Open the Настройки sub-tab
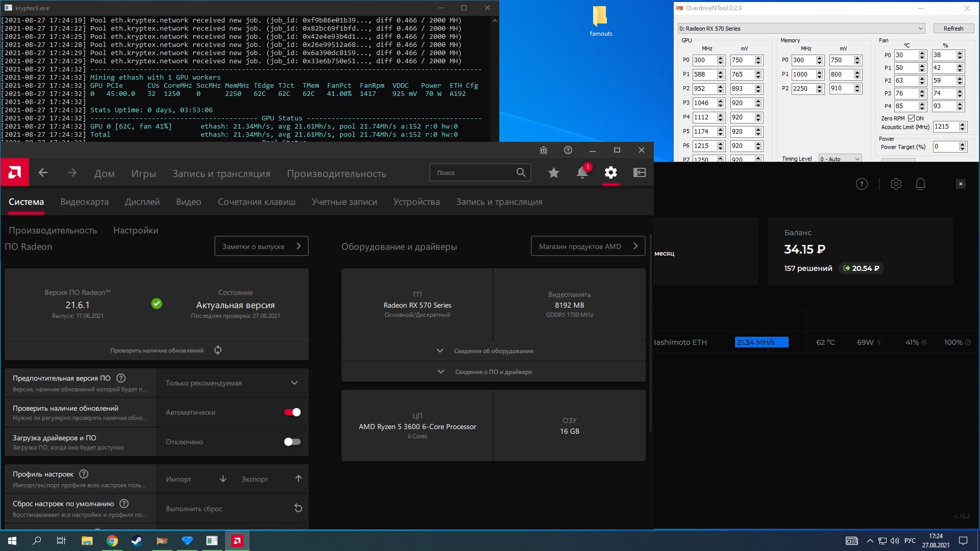The image size is (980, 551). pyautogui.click(x=136, y=231)
